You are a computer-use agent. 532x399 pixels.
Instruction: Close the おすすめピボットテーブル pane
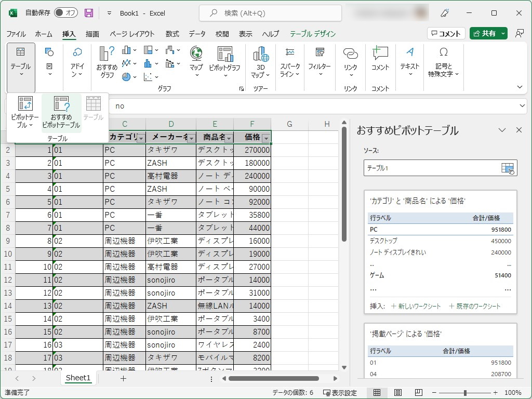click(519, 130)
